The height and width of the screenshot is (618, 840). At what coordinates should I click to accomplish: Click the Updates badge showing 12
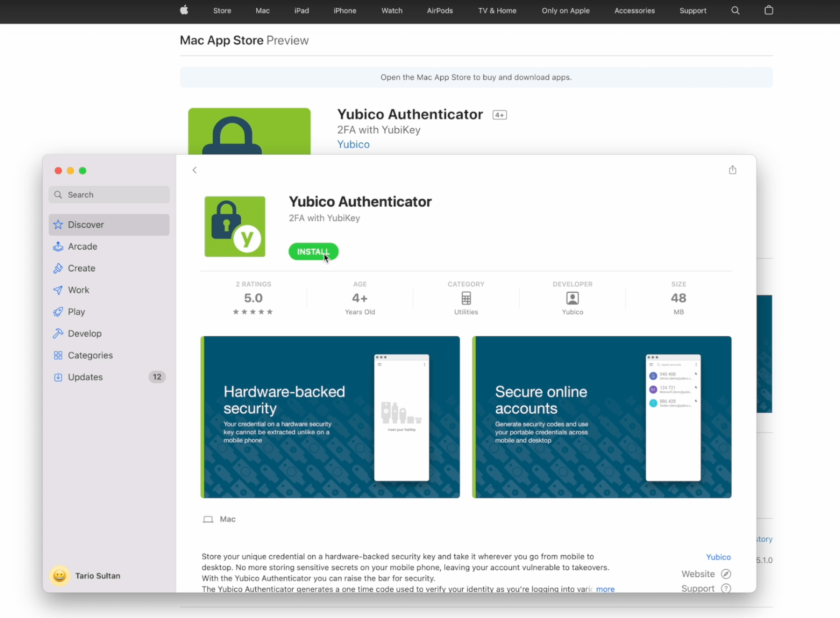point(157,377)
